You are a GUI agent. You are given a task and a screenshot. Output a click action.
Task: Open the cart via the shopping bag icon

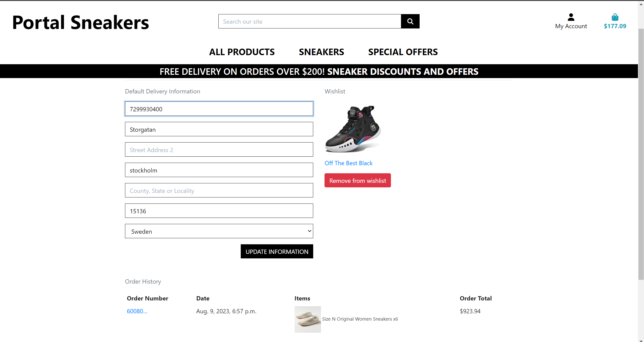(615, 17)
